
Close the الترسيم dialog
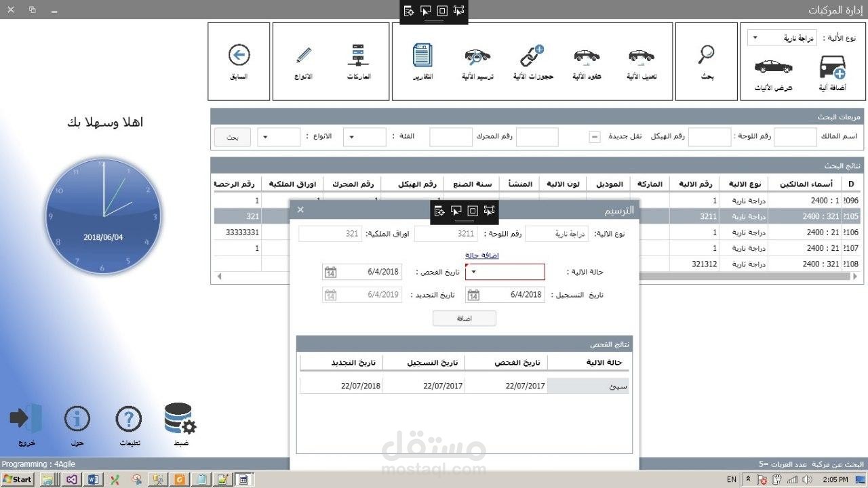pos(300,209)
